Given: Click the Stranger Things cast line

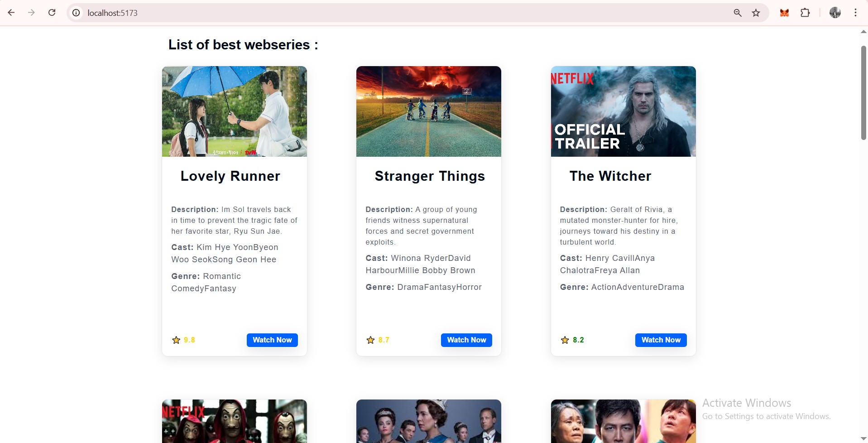Looking at the screenshot, I should pyautogui.click(x=420, y=264).
